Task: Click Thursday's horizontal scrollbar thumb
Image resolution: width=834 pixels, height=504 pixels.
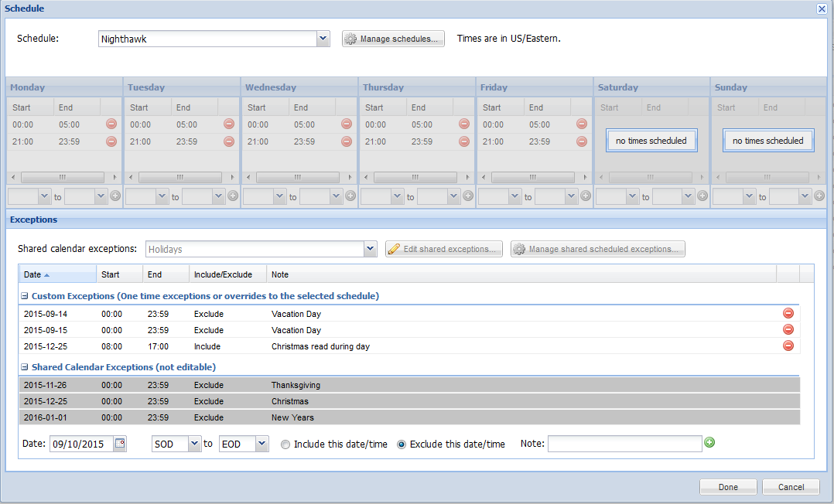Action: click(415, 177)
